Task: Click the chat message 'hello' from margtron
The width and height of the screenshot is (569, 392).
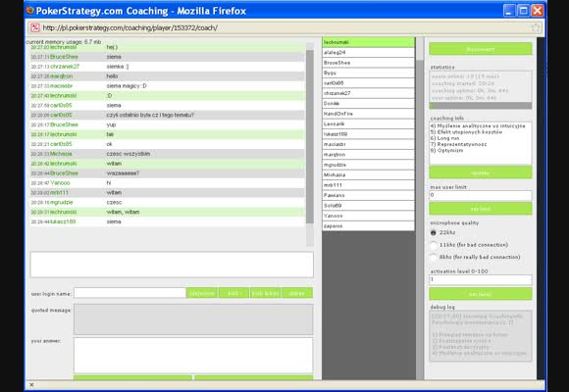Action: click(112, 76)
